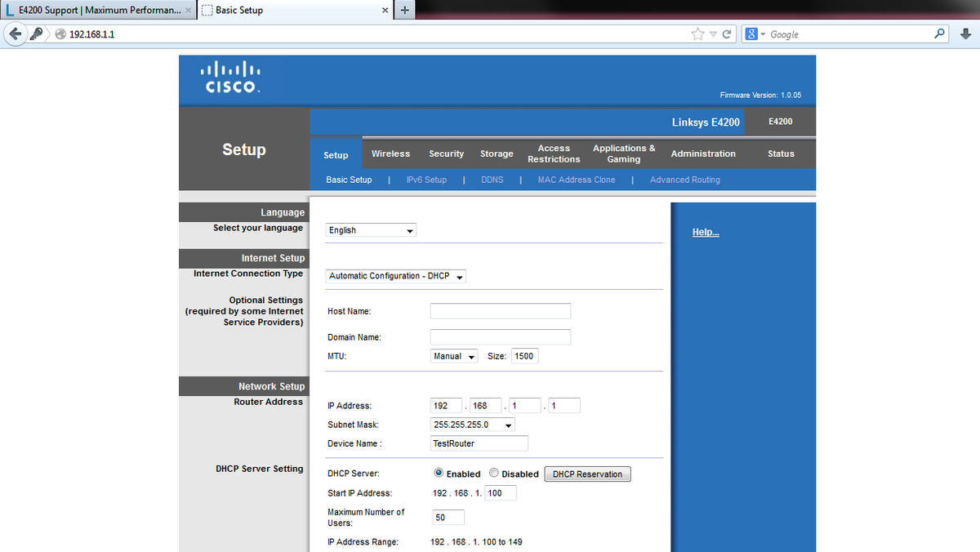Switch to the Wireless tab
The width and height of the screenshot is (980, 552).
[x=390, y=154]
